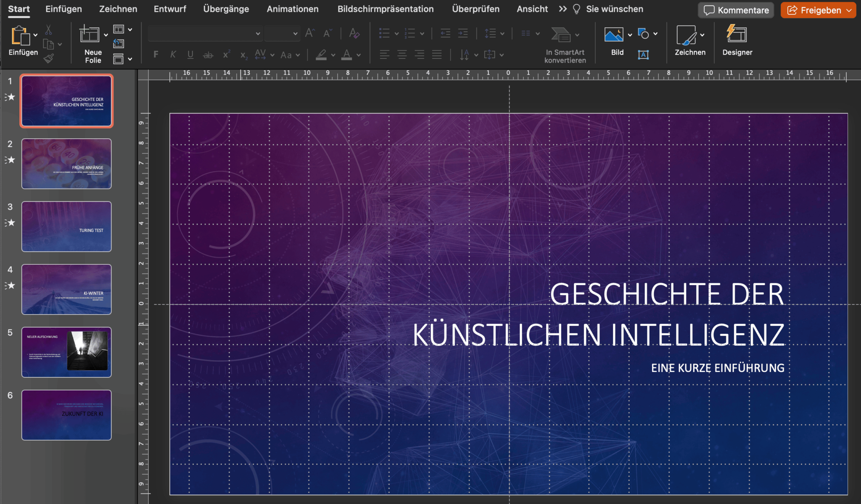The height and width of the screenshot is (504, 861).
Task: Switch to the Einfügen ribbon tab
Action: click(x=64, y=9)
